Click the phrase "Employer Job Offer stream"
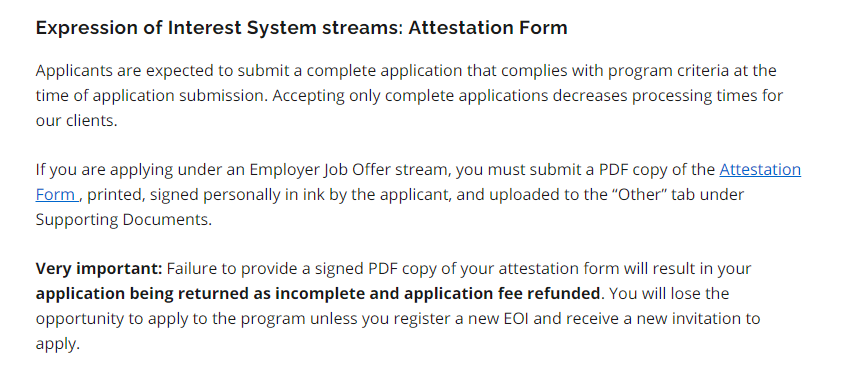The height and width of the screenshot is (375, 852). 350,170
